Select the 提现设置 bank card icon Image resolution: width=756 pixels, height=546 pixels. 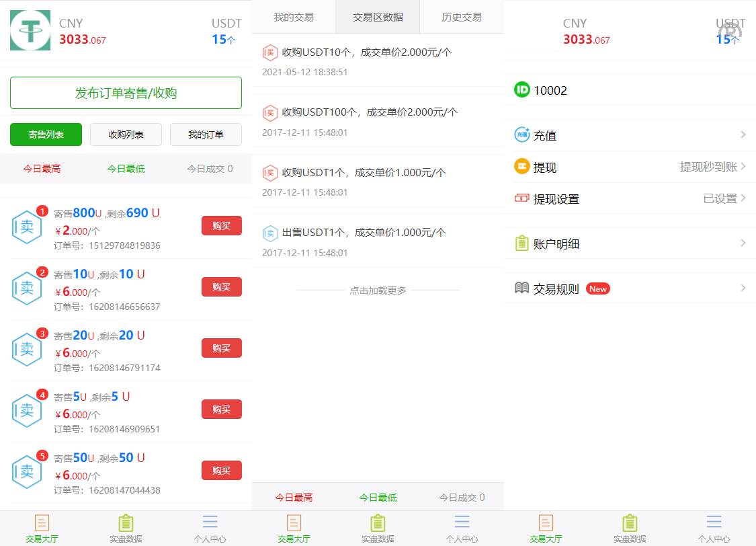click(522, 198)
